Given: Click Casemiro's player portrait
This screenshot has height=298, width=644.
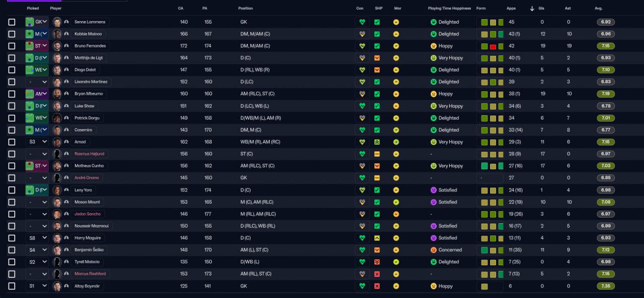Looking at the screenshot, I should click(57, 130).
